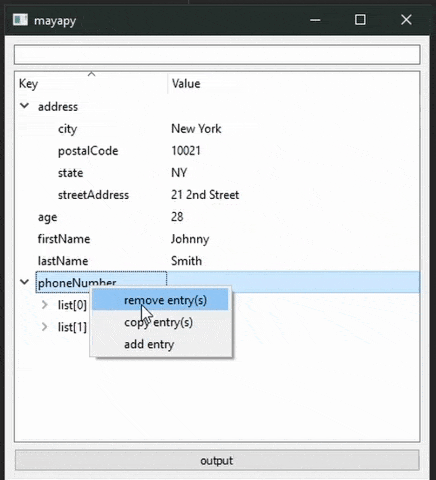Select the streetAddress key

click(x=93, y=195)
